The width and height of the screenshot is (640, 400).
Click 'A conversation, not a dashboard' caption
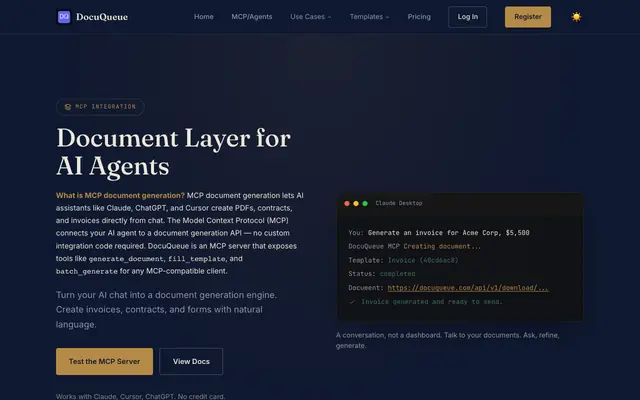coord(447,340)
